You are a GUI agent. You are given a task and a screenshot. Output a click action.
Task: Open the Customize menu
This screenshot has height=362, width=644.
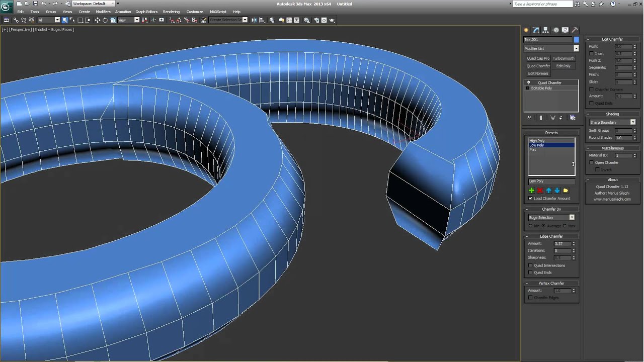[195, 12]
